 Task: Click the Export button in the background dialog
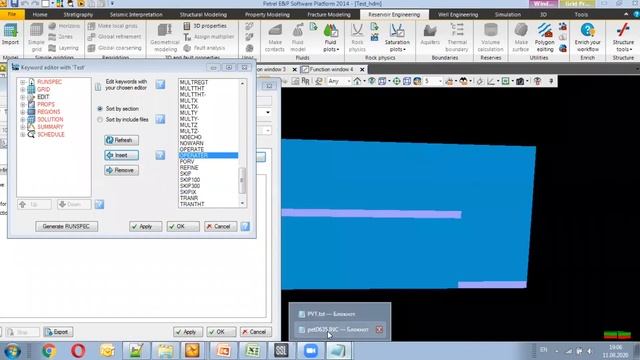click(58, 332)
